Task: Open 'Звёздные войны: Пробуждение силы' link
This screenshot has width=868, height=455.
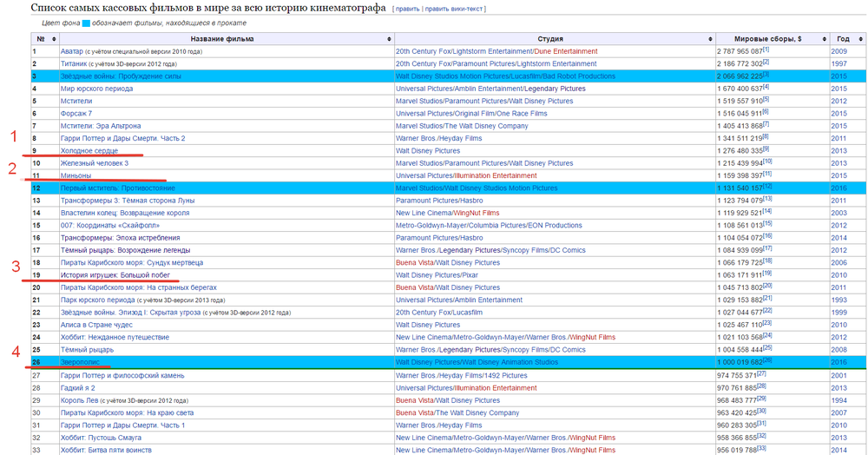Action: pyautogui.click(x=121, y=76)
